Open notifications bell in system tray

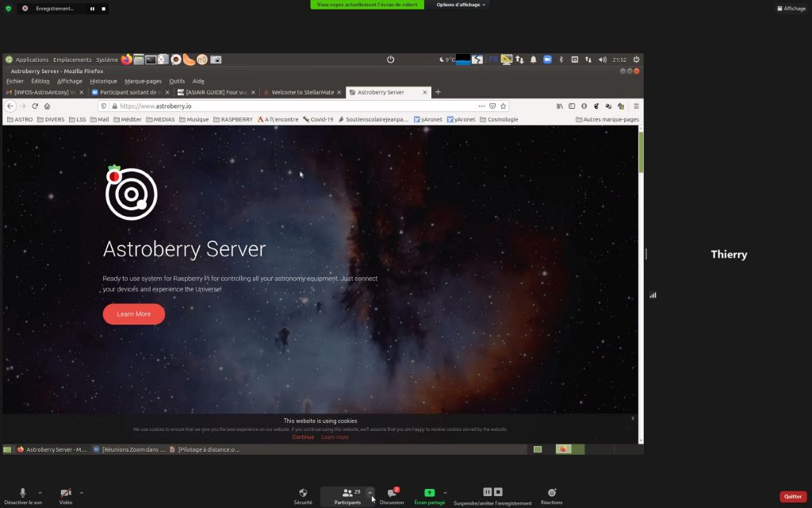click(x=533, y=60)
